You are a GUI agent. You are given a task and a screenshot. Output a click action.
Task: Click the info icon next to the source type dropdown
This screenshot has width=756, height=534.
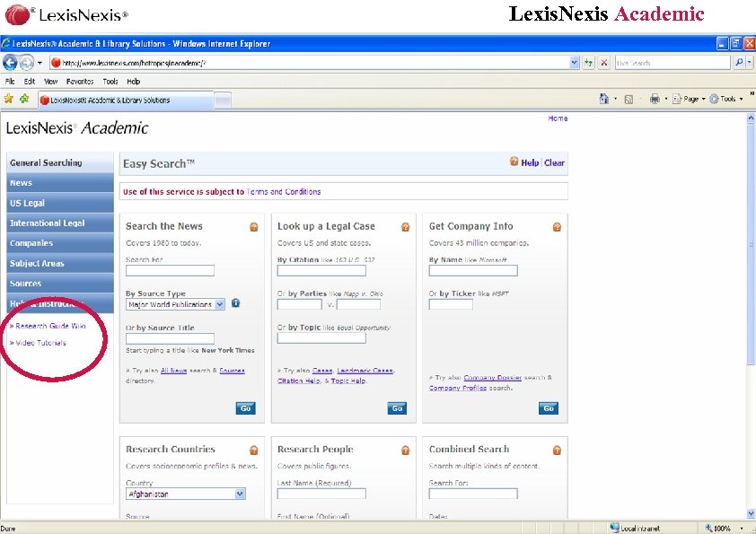click(x=235, y=303)
